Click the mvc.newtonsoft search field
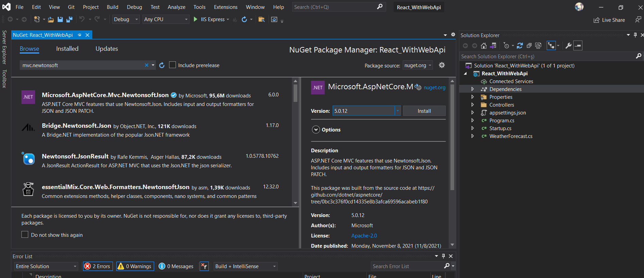 (82, 65)
